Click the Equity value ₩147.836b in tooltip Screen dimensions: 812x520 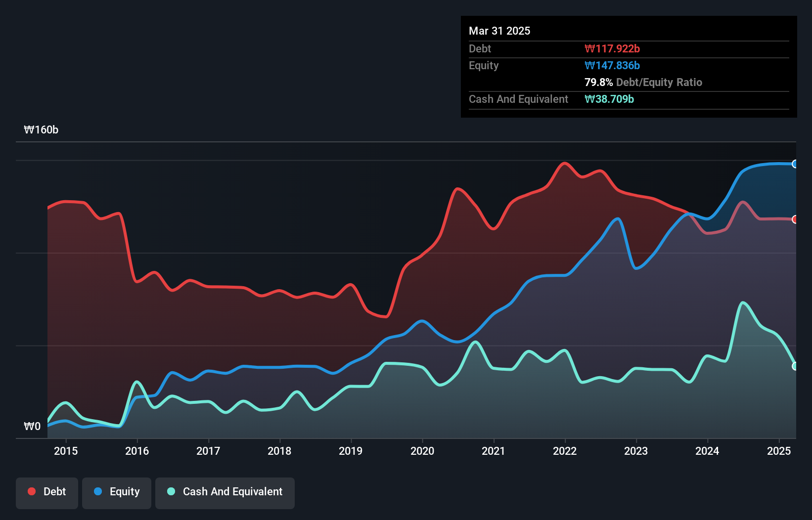click(x=612, y=65)
